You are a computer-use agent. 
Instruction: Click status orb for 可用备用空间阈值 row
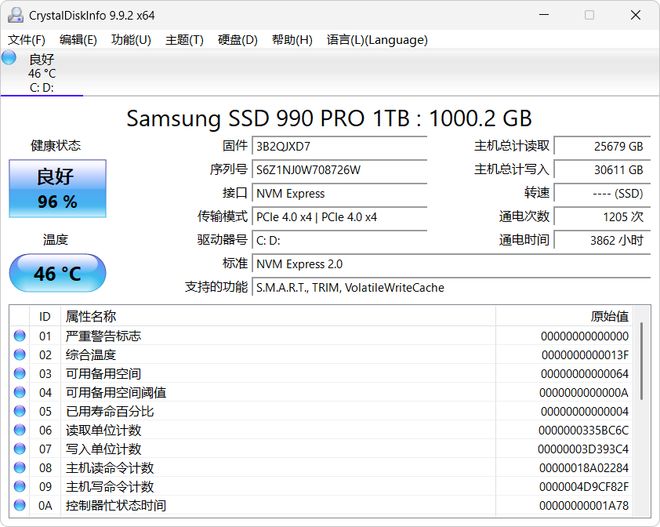coord(20,392)
